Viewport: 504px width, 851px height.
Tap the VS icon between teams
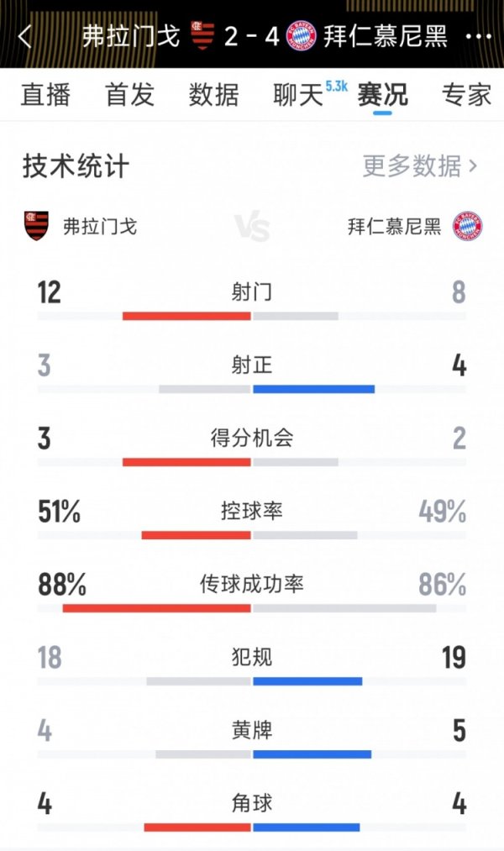(x=252, y=226)
